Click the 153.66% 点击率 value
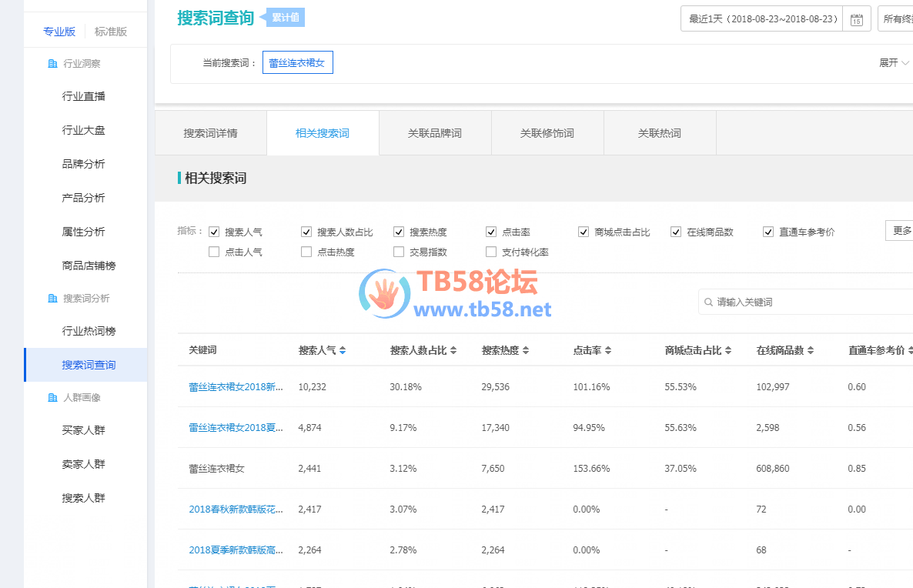This screenshot has height=588, width=913. (591, 468)
